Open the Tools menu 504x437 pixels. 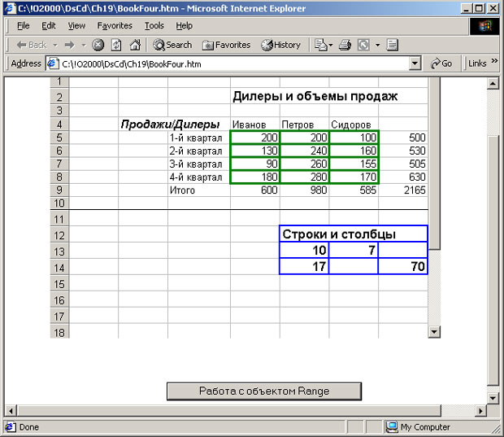[x=154, y=26]
